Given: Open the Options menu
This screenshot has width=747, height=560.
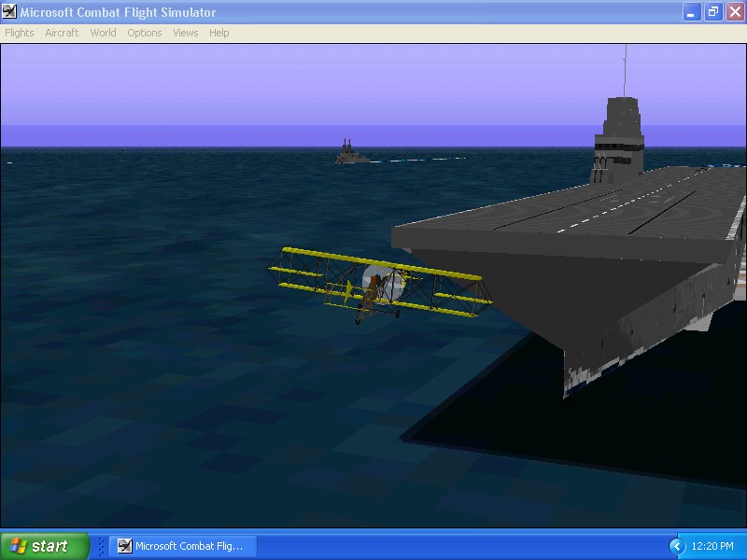Looking at the screenshot, I should [x=145, y=33].
